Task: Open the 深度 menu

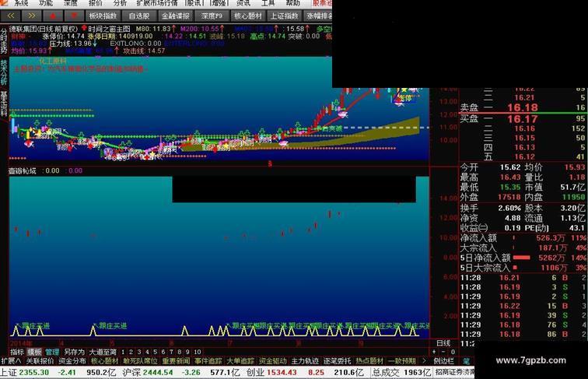Action: point(70,3)
